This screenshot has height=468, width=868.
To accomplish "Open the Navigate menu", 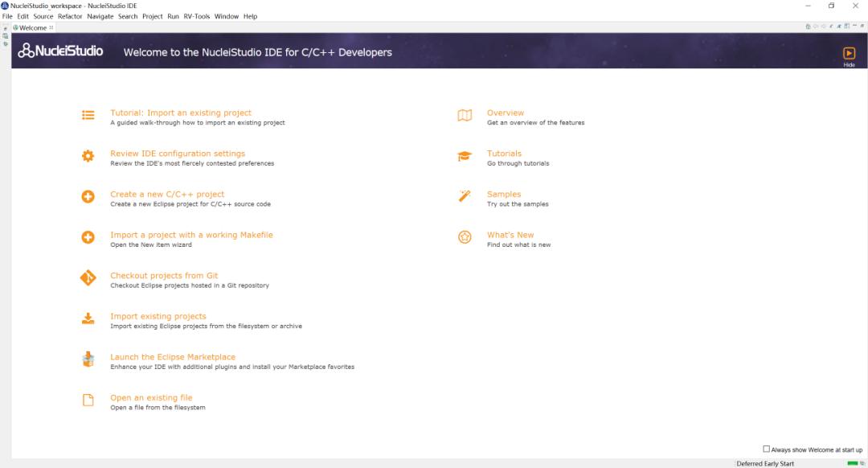I will point(100,17).
